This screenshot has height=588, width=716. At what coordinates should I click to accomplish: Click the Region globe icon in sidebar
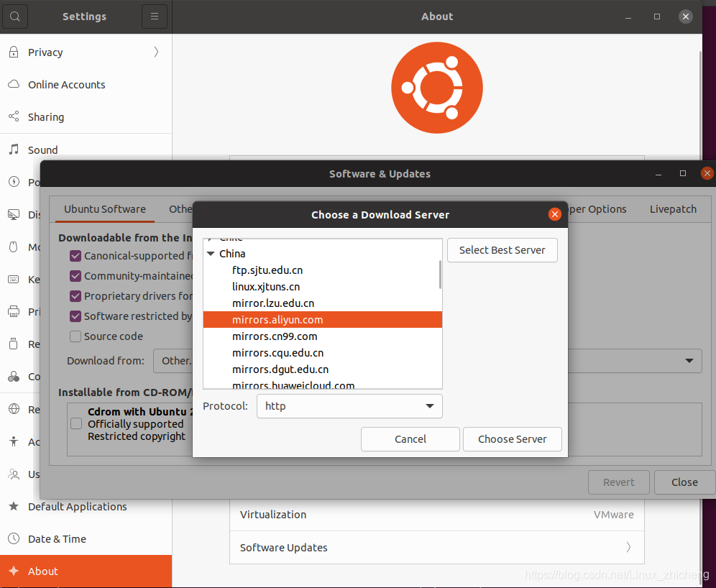(14, 409)
